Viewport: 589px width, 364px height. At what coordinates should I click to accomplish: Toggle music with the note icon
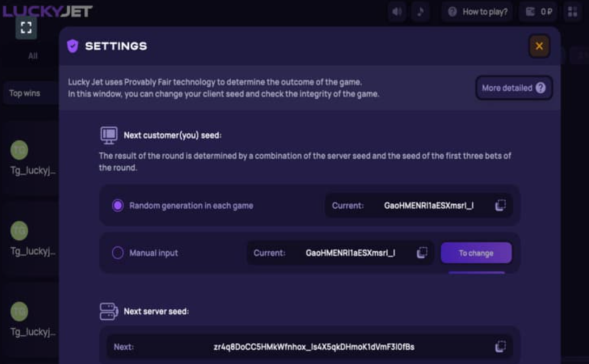(420, 12)
